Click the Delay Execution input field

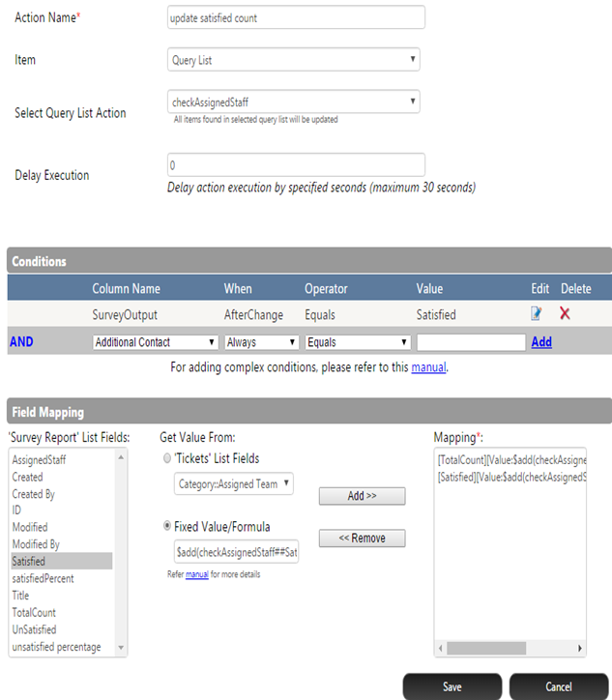[296, 165]
